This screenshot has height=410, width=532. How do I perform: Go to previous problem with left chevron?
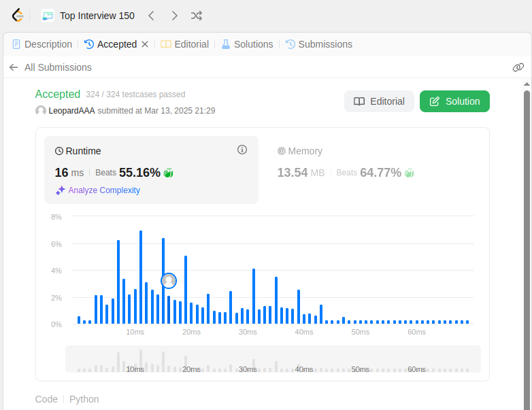[151, 16]
